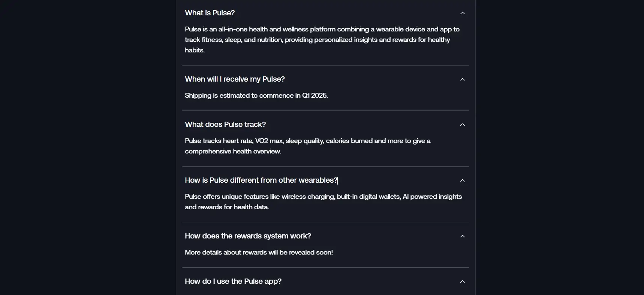Click "comprehensive health overview." answer line

coord(233,151)
